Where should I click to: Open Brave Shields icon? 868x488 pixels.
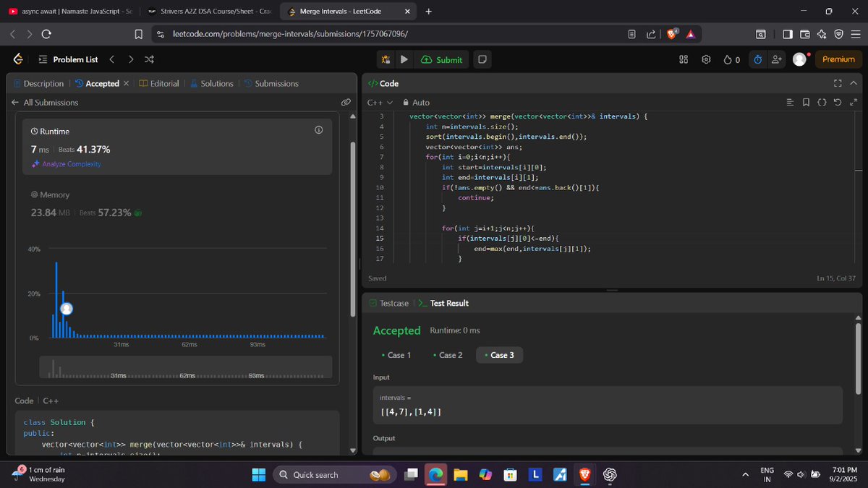point(672,34)
